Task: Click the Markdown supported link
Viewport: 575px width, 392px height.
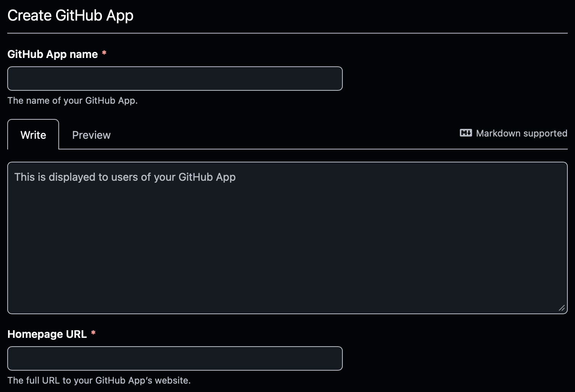Action: coord(521,133)
